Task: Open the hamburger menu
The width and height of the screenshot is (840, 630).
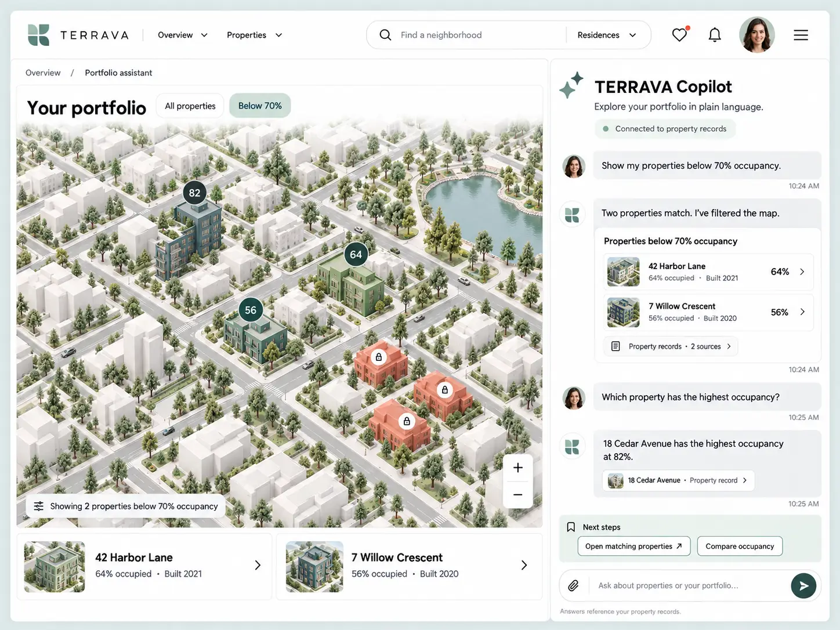Action: click(x=801, y=35)
